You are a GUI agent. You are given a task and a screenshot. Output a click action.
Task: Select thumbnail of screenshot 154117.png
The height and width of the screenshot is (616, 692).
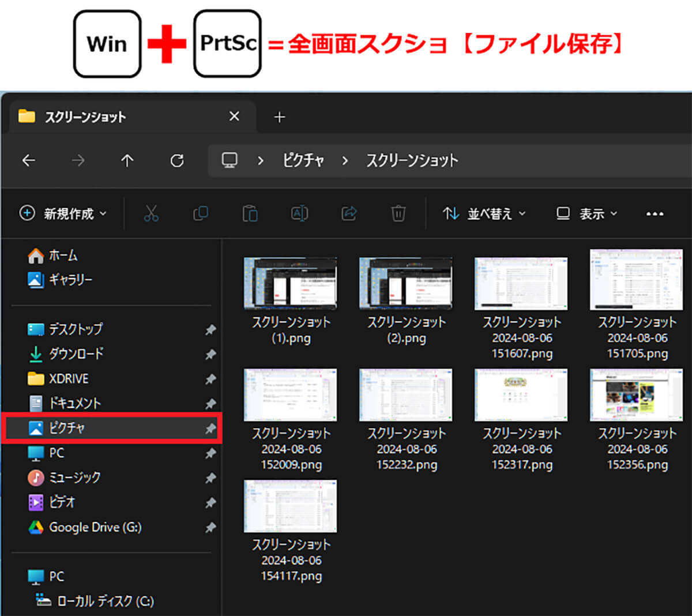(291, 506)
